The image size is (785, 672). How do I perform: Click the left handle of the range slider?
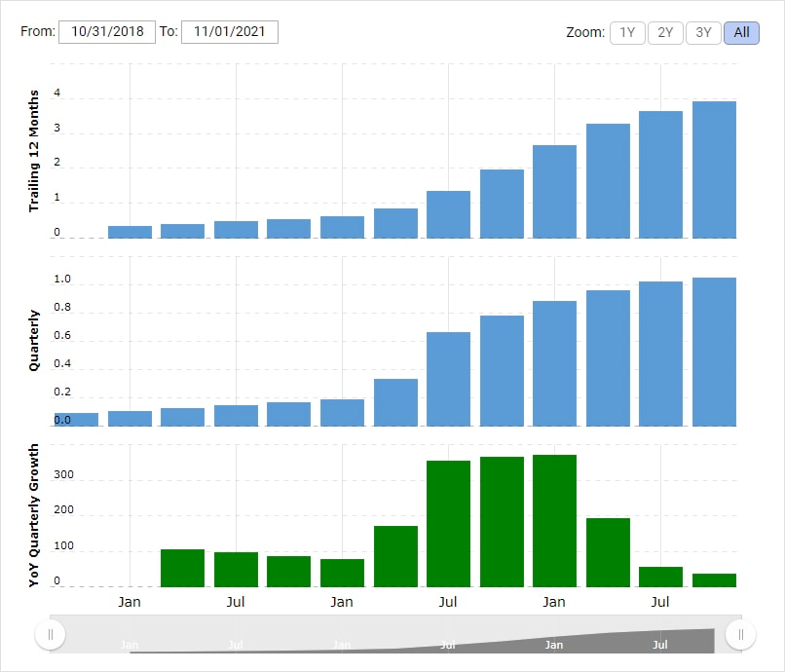[50, 635]
